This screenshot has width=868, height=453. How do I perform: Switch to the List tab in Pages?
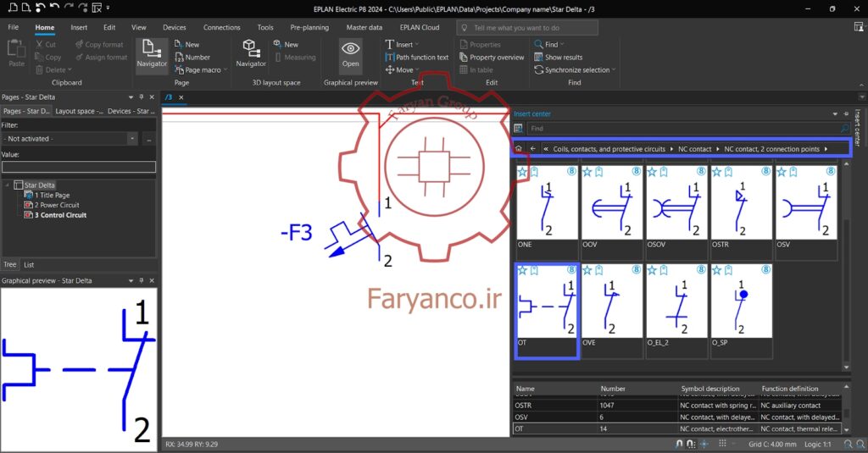(x=29, y=265)
